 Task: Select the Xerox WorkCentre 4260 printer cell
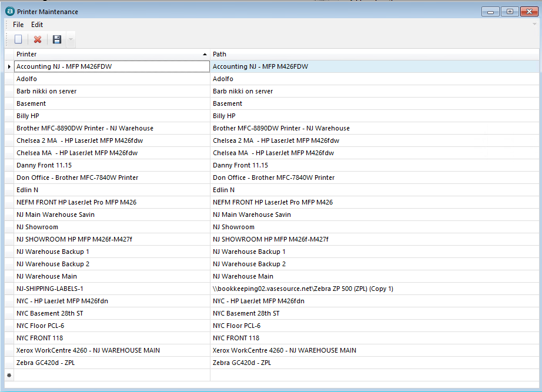click(x=112, y=350)
